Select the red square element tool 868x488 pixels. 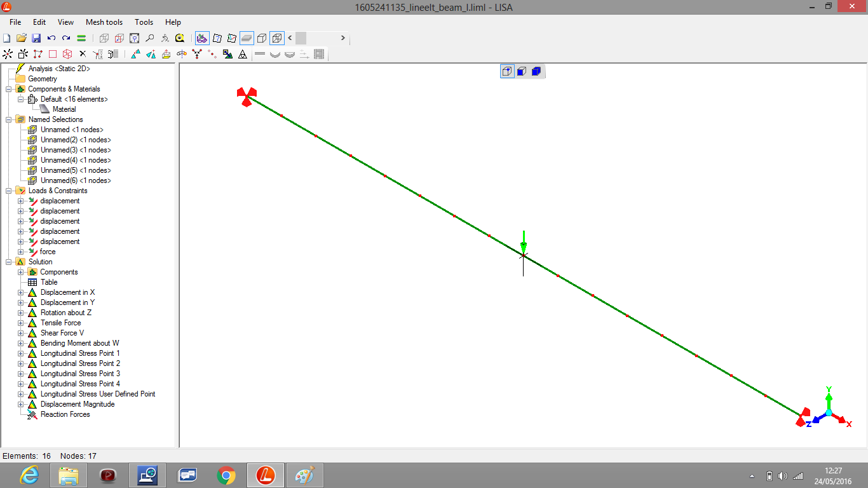tap(53, 55)
